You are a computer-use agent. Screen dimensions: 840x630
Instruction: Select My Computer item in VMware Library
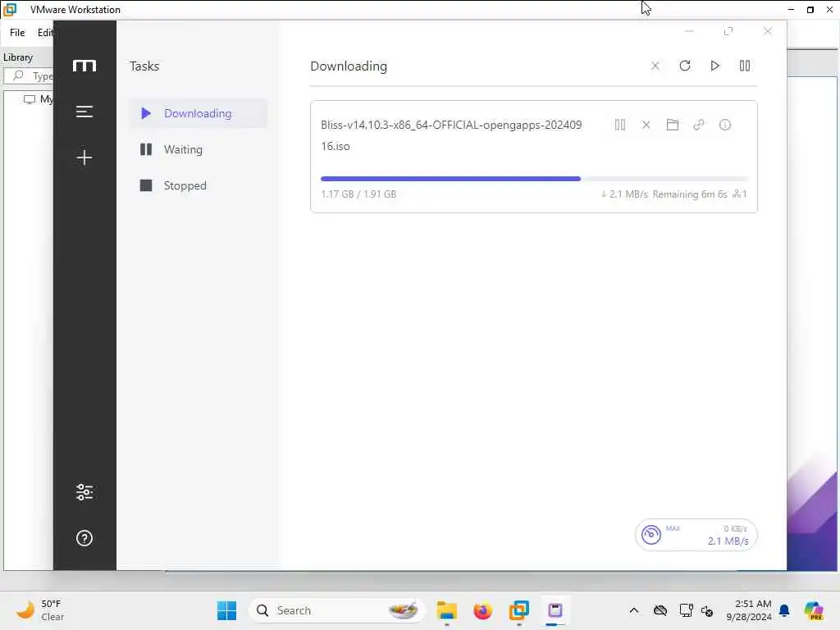coord(39,99)
